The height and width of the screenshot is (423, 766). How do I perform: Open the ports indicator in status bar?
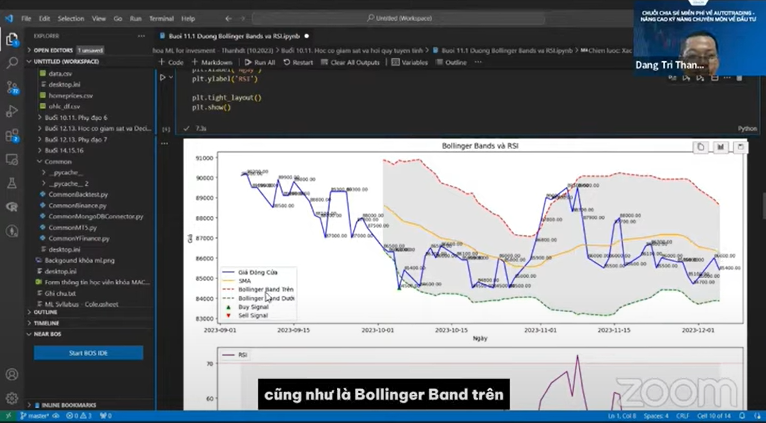(106, 416)
